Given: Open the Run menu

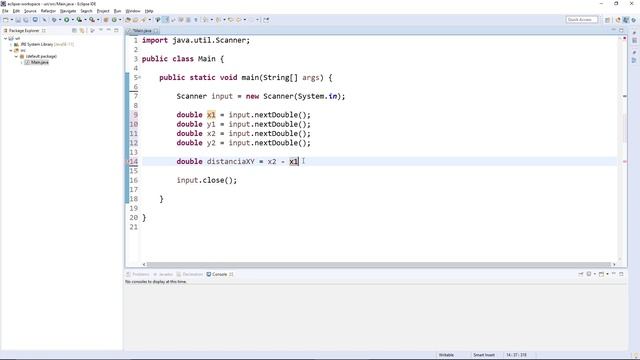Looking at the screenshot, I should click(118, 11).
